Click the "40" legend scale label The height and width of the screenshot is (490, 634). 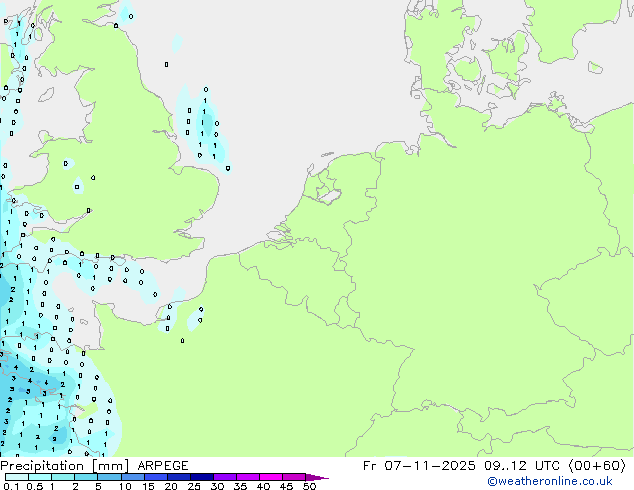263,486
